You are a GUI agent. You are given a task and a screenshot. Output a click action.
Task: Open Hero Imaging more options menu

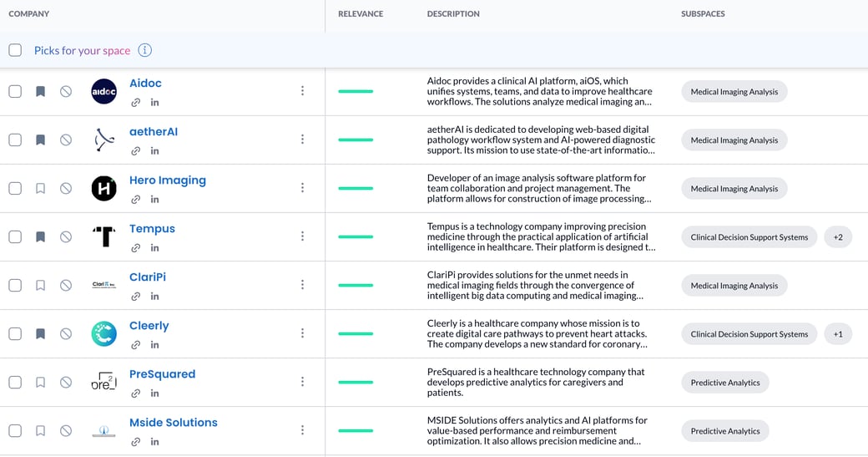point(302,187)
